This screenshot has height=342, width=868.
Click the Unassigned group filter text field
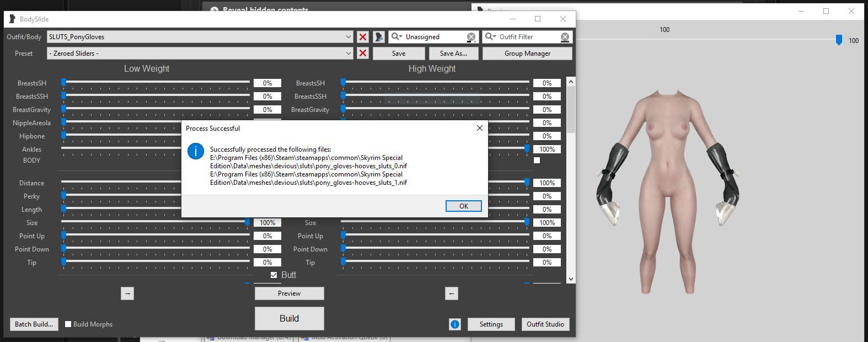click(435, 37)
